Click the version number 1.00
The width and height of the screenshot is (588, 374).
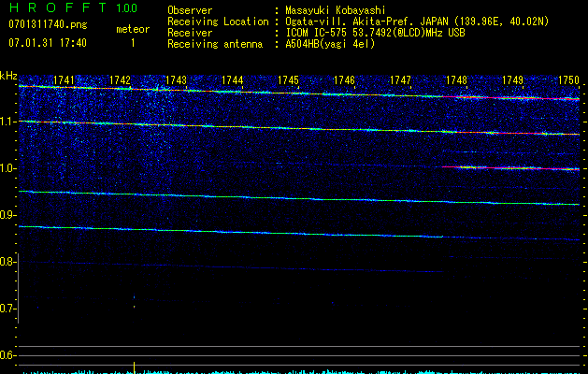click(x=126, y=8)
